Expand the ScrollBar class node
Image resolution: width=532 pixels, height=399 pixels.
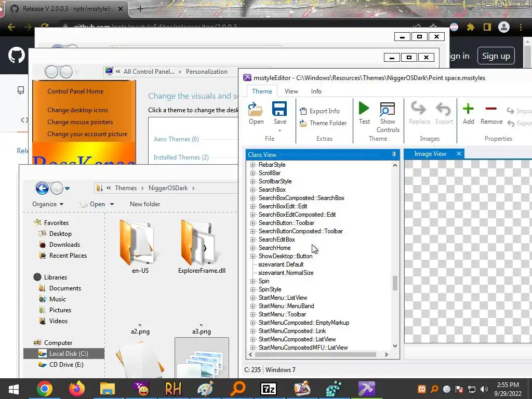[x=252, y=173]
